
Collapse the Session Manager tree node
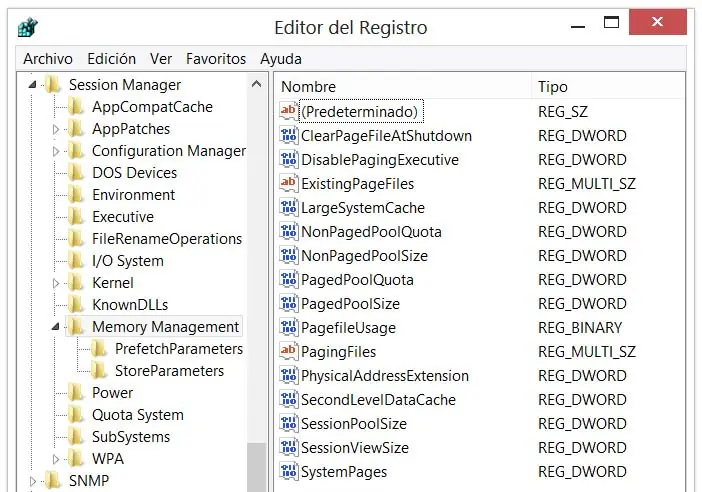pos(32,84)
